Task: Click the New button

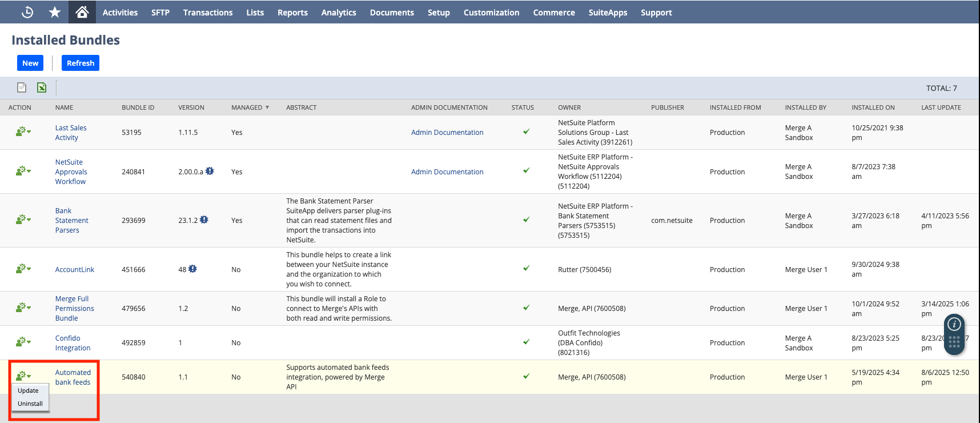Action: [x=30, y=63]
